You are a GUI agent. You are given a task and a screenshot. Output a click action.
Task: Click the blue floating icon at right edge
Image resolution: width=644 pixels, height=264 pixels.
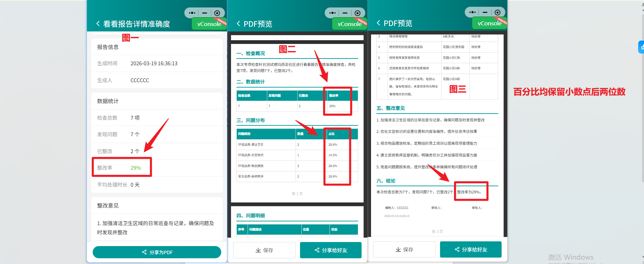[641, 47]
